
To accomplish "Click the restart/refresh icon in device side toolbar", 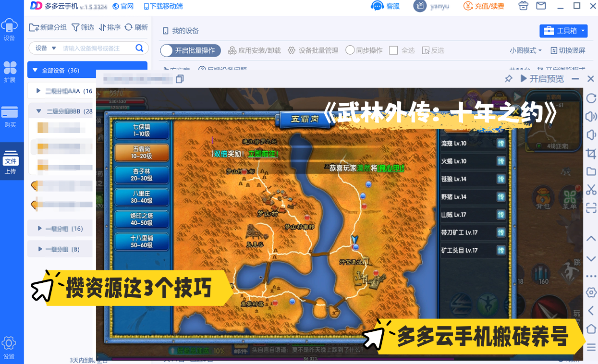I will (x=591, y=98).
